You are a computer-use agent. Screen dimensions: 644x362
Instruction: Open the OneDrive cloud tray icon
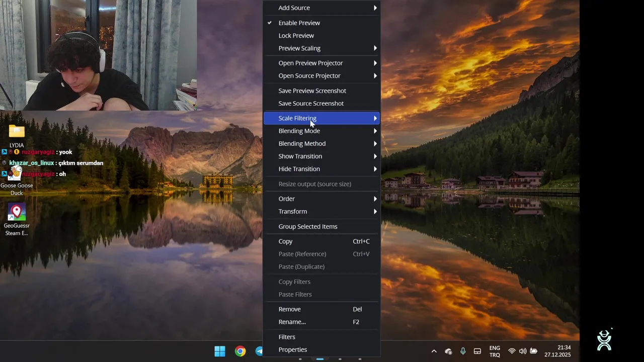[x=448, y=351]
